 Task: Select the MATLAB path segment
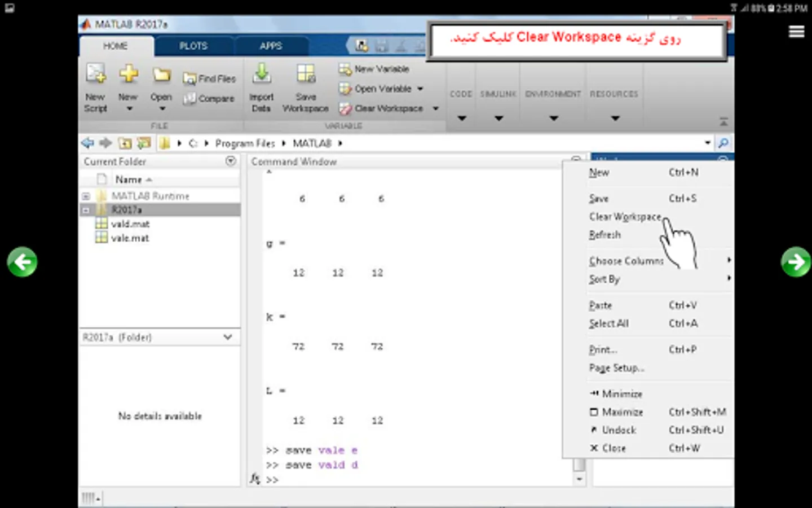[x=312, y=143]
